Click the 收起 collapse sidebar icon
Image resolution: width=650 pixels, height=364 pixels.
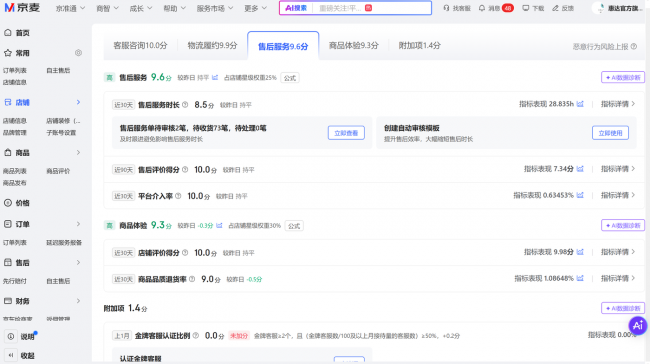11,355
